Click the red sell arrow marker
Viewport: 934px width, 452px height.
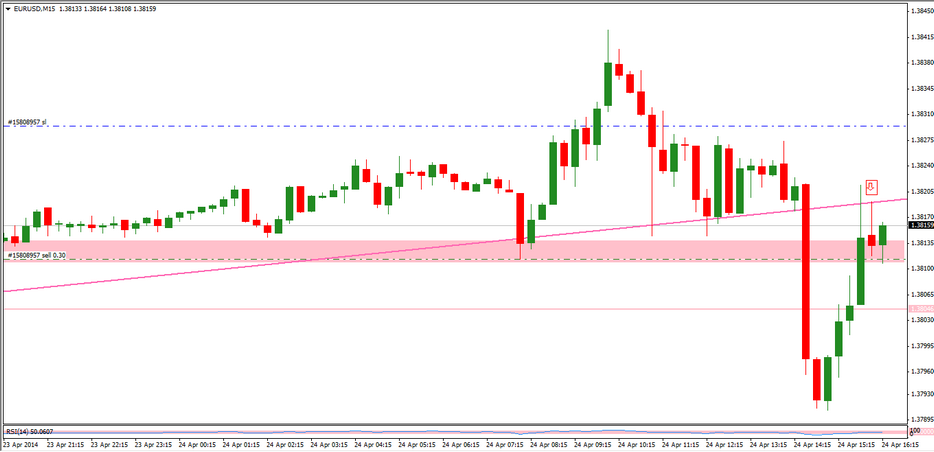point(871,186)
